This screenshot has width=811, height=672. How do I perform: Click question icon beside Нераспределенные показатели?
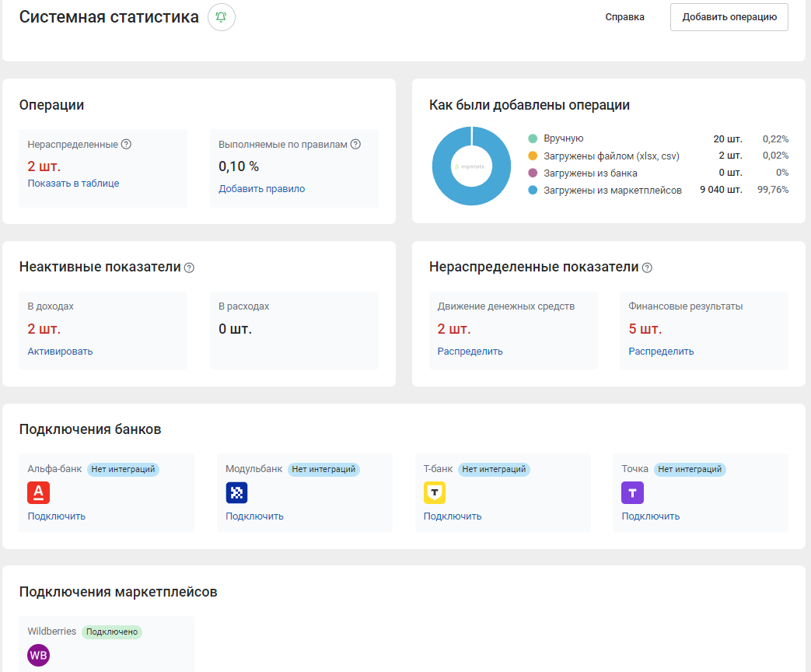coord(647,268)
